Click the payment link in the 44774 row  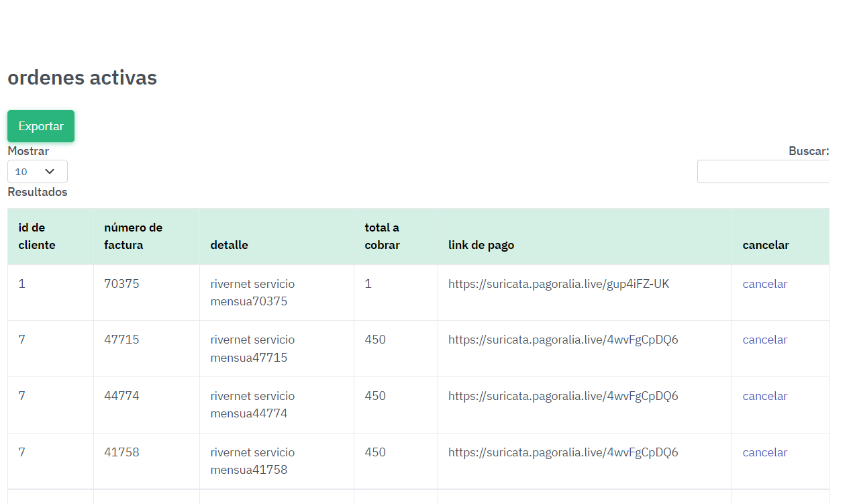(563, 396)
